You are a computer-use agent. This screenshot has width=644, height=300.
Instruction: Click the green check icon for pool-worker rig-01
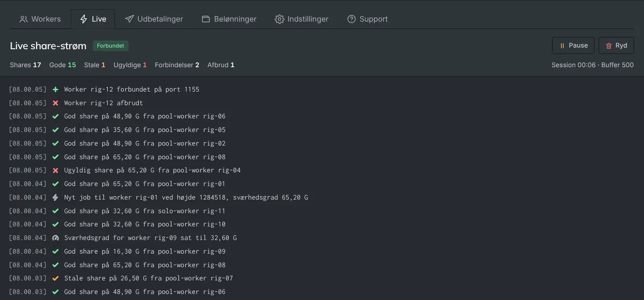click(x=56, y=184)
